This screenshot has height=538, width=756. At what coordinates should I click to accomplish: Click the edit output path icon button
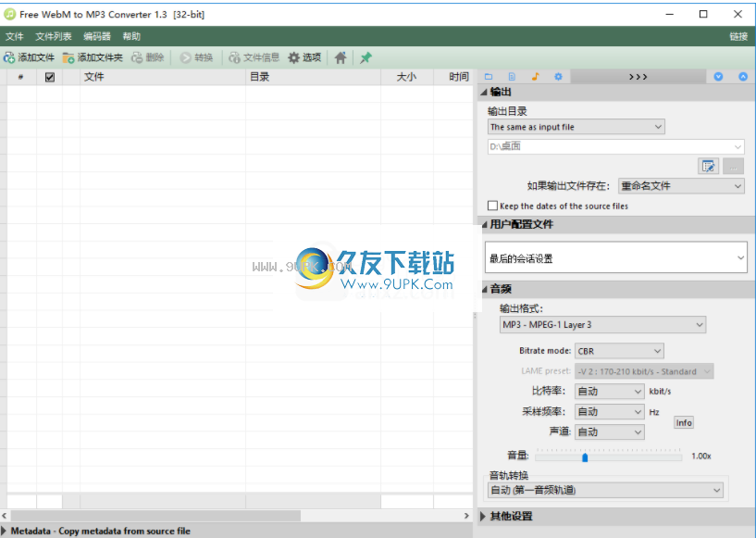point(708,167)
